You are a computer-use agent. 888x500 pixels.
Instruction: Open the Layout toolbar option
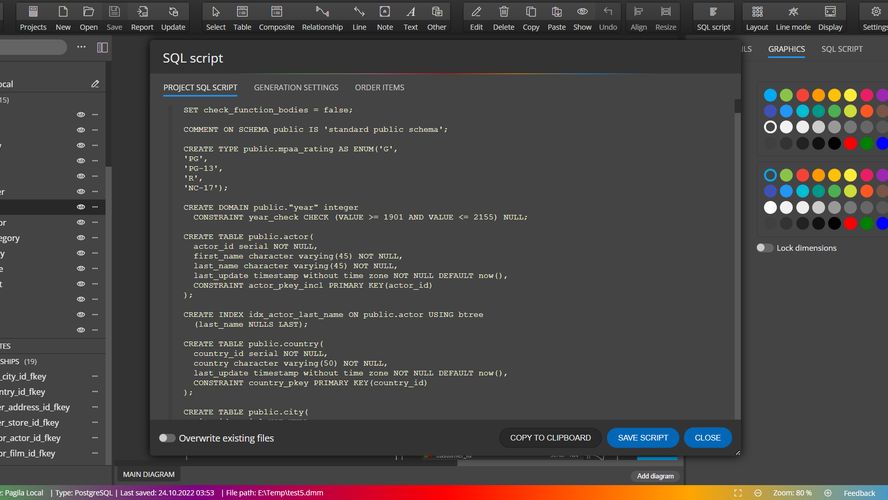(757, 18)
